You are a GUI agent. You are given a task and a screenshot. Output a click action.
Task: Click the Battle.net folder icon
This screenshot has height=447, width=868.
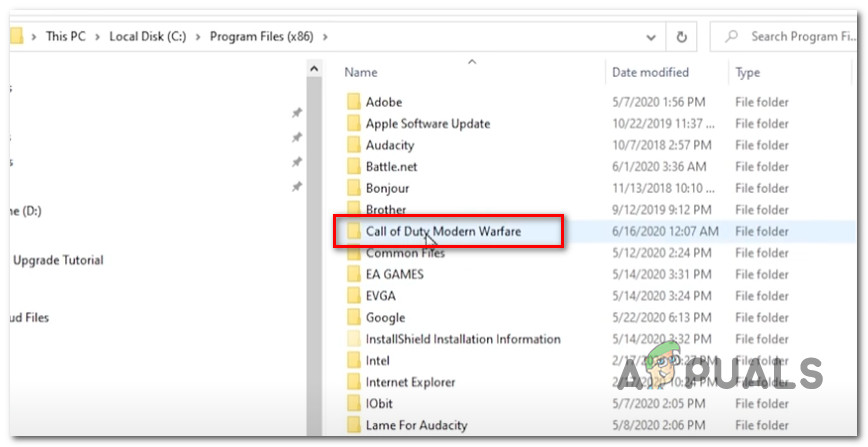pyautogui.click(x=354, y=167)
